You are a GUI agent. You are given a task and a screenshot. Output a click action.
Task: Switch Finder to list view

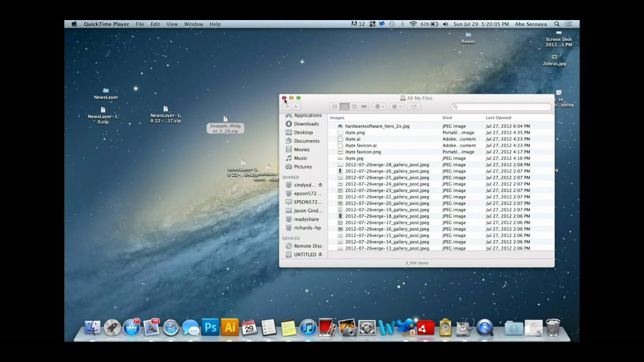click(x=345, y=107)
